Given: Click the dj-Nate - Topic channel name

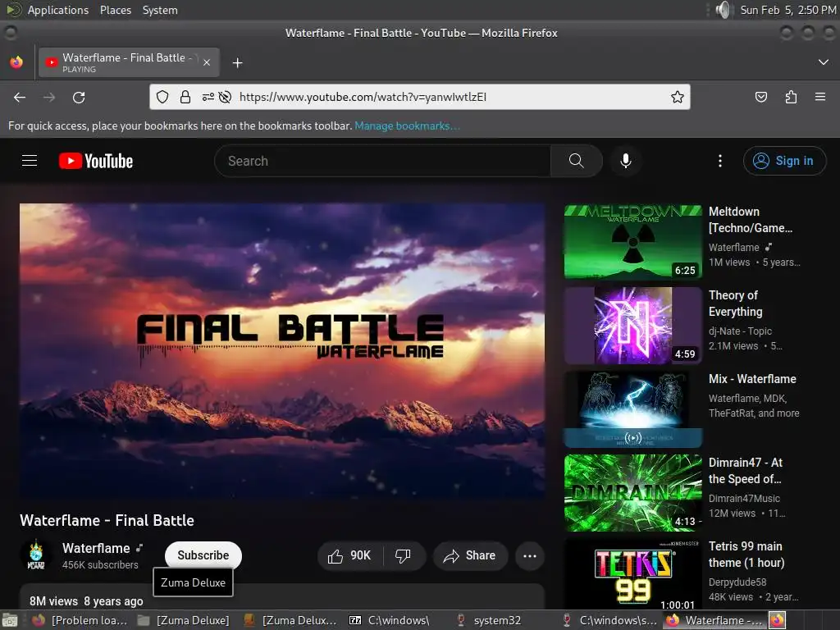Looking at the screenshot, I should [x=740, y=331].
